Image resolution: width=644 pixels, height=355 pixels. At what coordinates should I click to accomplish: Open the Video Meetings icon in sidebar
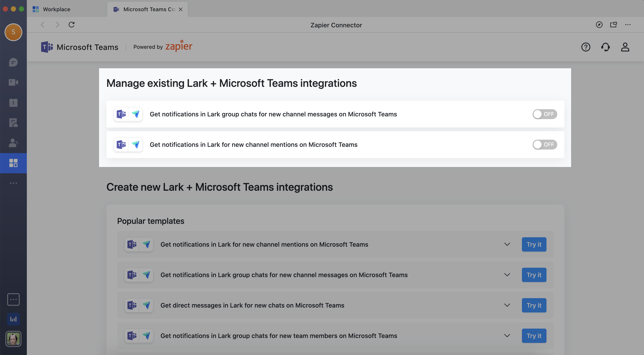[13, 82]
